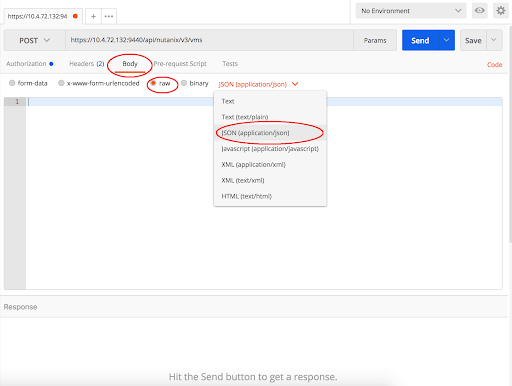Open a new request tab with plus icon

pyautogui.click(x=93, y=16)
